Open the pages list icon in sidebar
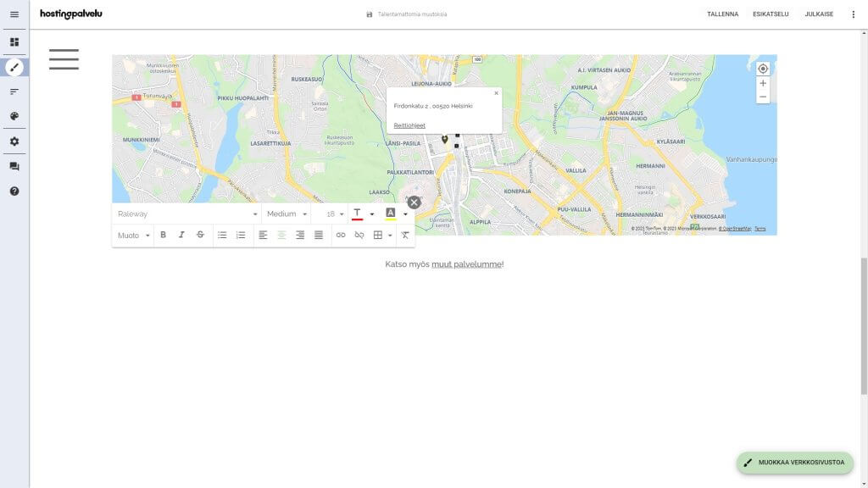The height and width of the screenshot is (488, 868). click(x=14, y=91)
